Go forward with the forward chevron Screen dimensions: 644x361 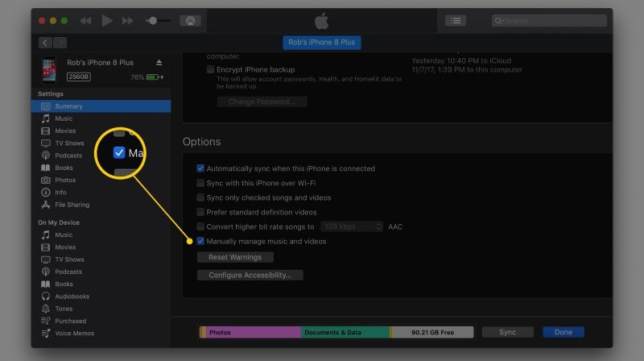click(x=60, y=42)
